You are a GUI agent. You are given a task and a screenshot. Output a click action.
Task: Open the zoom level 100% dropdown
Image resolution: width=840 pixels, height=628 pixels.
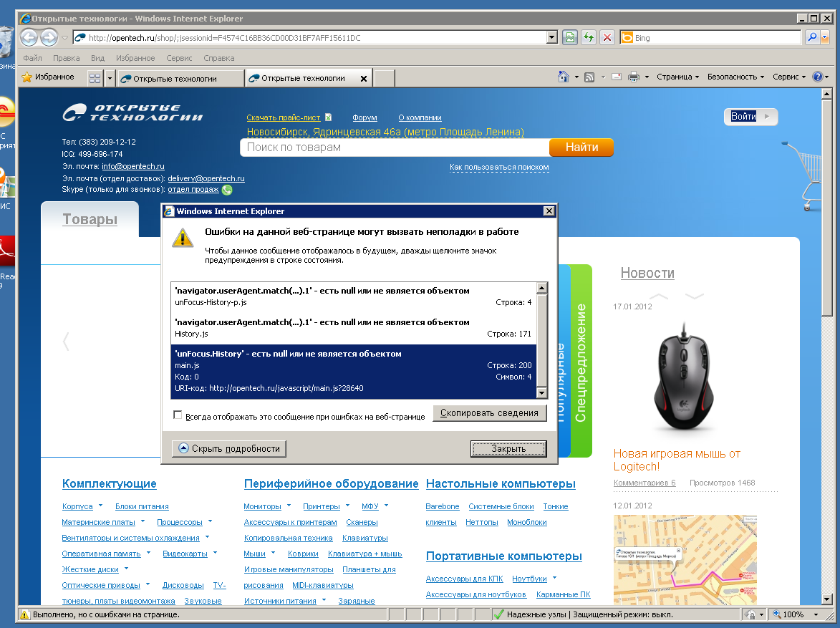[816, 614]
